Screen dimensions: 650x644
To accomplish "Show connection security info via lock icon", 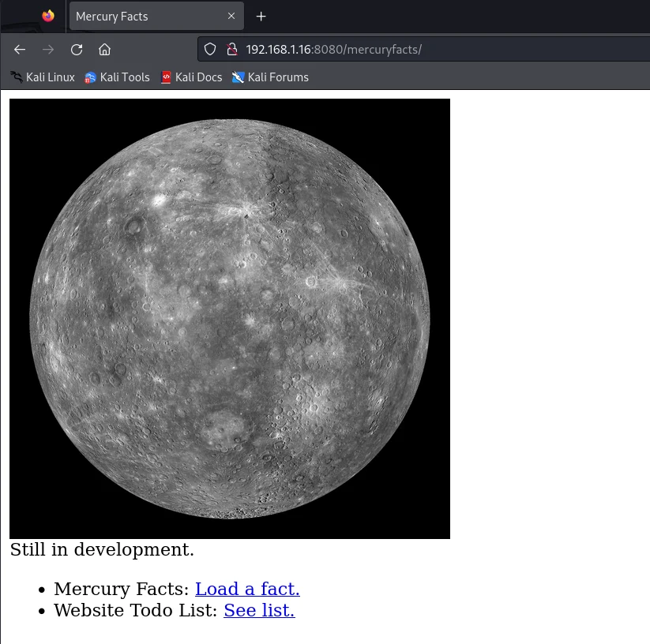I will pos(231,50).
